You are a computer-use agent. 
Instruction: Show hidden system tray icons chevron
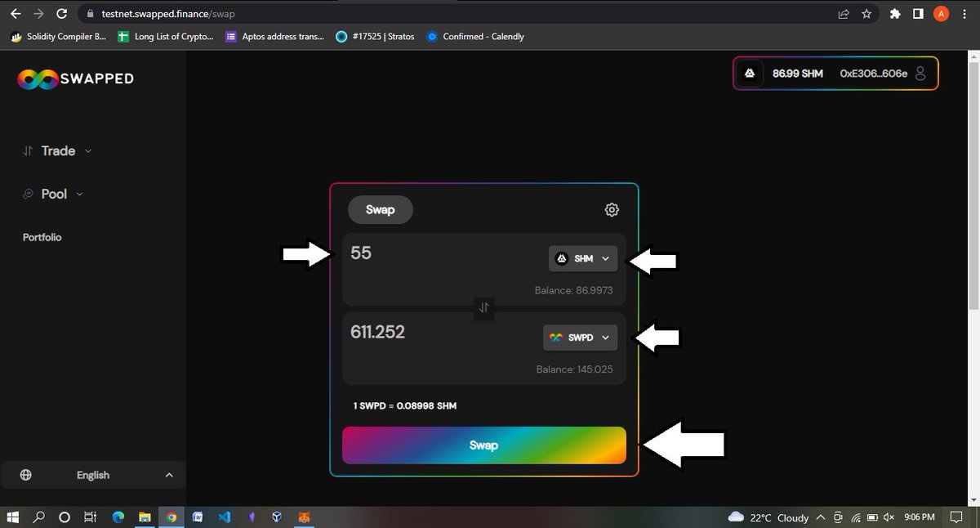(x=820, y=517)
